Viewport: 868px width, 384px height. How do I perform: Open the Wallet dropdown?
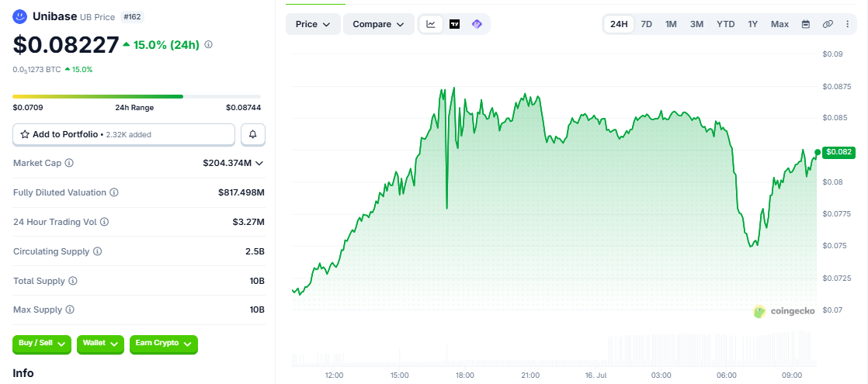[x=100, y=344]
